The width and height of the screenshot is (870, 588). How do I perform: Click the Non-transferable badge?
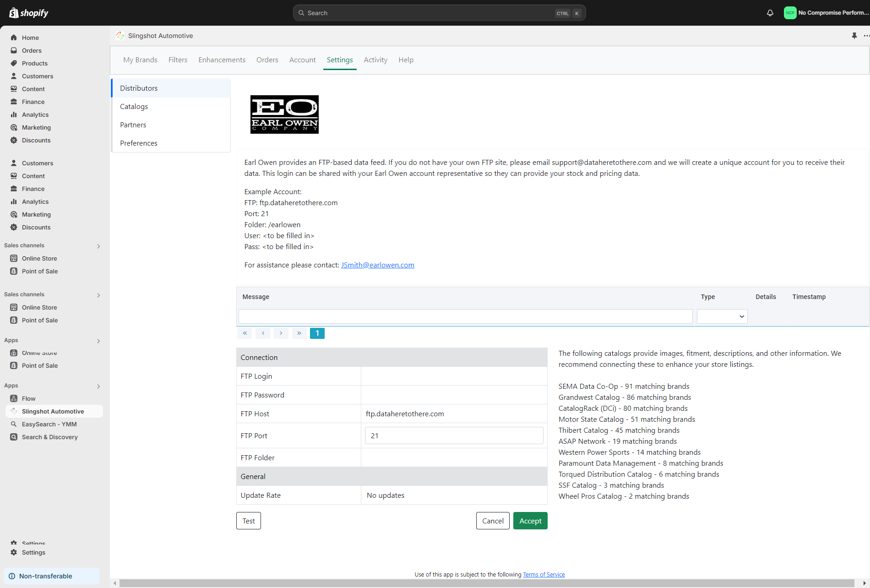pos(52,576)
